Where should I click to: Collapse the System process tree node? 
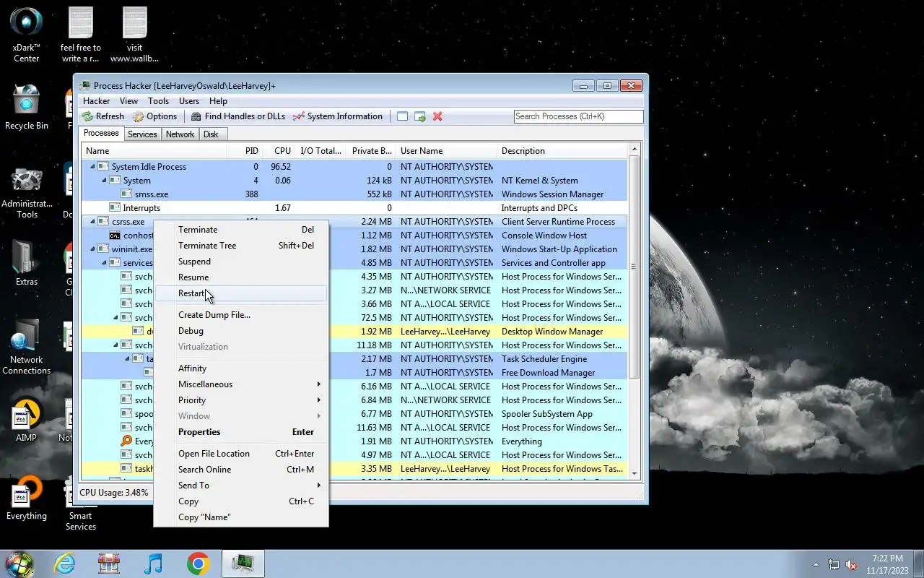[104, 181]
